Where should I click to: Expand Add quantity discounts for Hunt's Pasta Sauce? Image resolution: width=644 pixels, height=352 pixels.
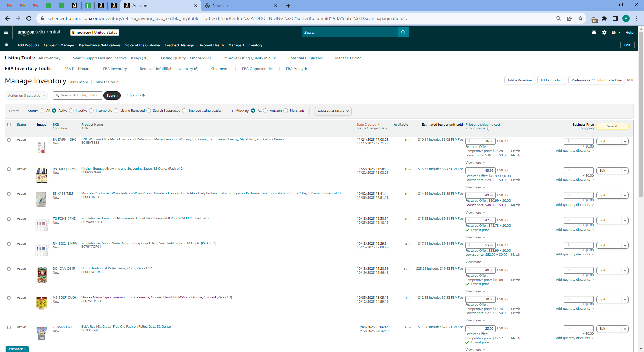click(575, 280)
